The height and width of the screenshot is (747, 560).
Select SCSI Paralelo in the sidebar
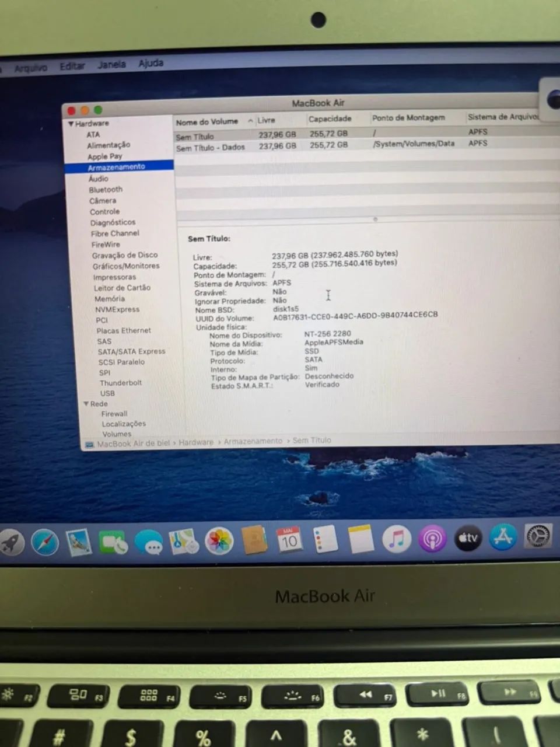[x=121, y=362]
